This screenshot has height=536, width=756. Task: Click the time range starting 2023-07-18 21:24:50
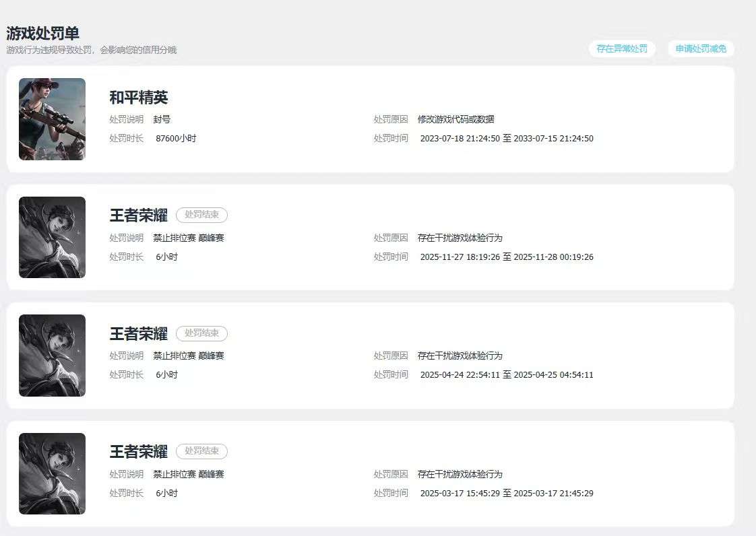pyautogui.click(x=507, y=138)
